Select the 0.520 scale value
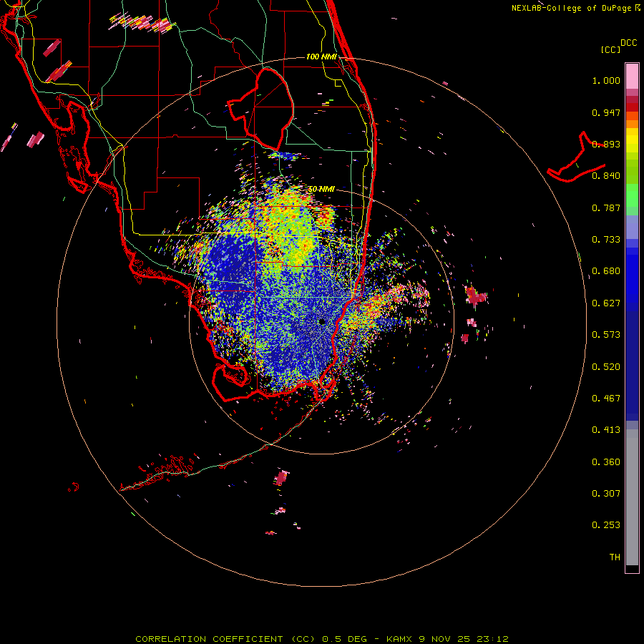 [606, 367]
